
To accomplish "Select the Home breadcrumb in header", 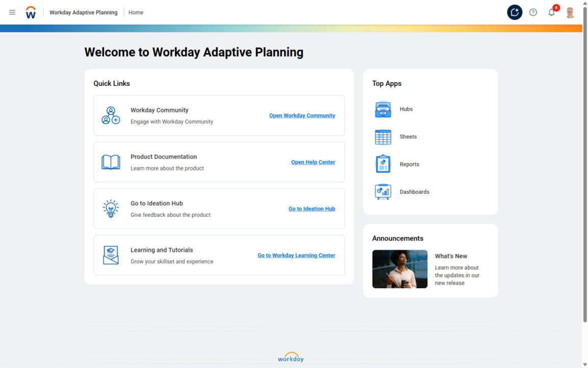I will (x=136, y=12).
